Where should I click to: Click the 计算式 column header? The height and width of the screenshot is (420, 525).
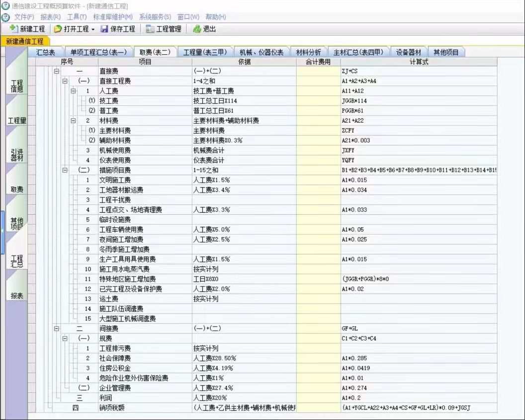419,62
